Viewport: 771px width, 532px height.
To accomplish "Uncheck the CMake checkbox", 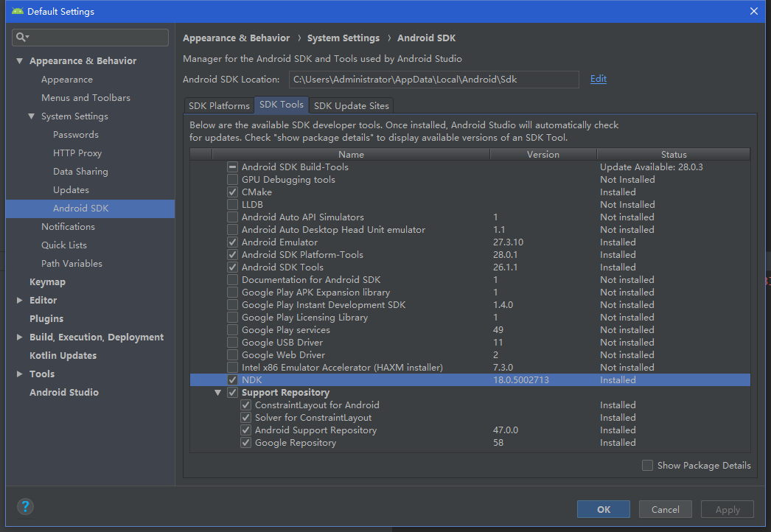I will coord(233,192).
